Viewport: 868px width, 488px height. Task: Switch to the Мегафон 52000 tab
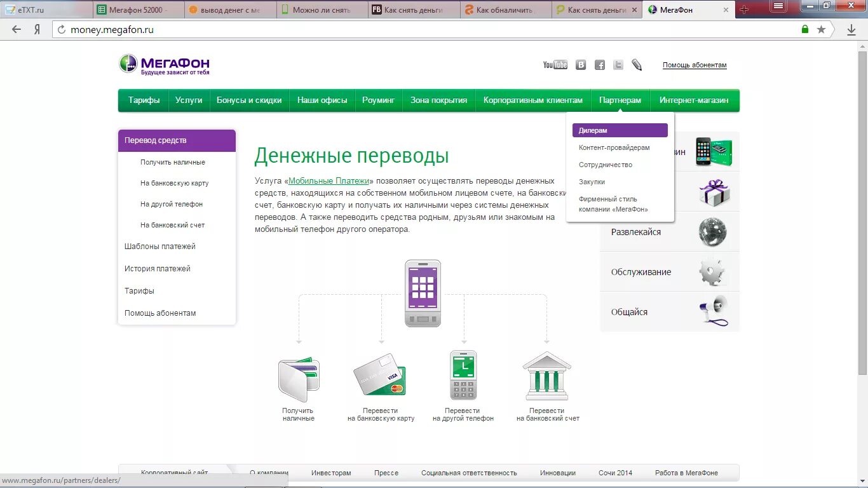click(x=139, y=10)
